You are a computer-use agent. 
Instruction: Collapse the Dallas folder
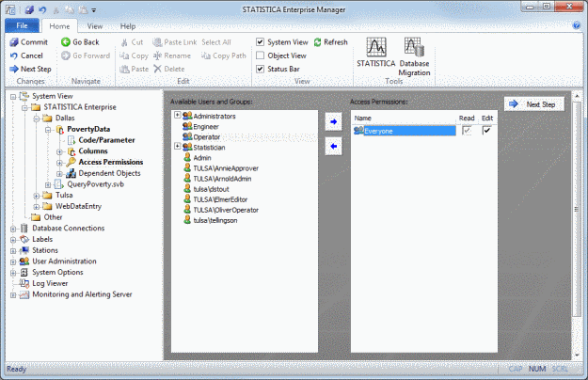pyautogui.click(x=37, y=119)
